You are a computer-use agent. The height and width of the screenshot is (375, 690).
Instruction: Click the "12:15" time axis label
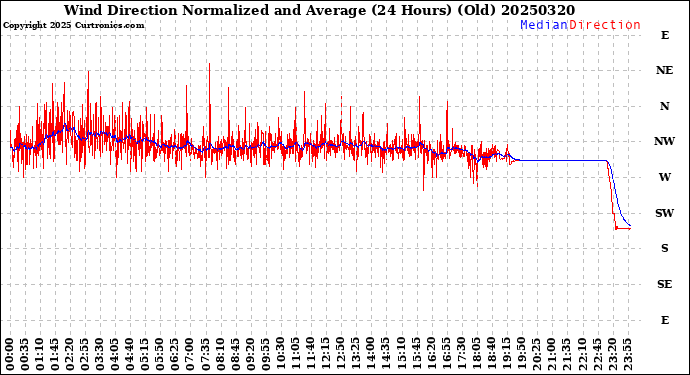coord(326,355)
